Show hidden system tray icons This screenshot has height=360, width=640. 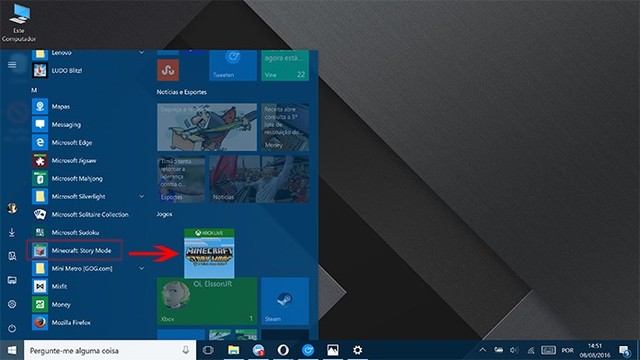coord(482,350)
